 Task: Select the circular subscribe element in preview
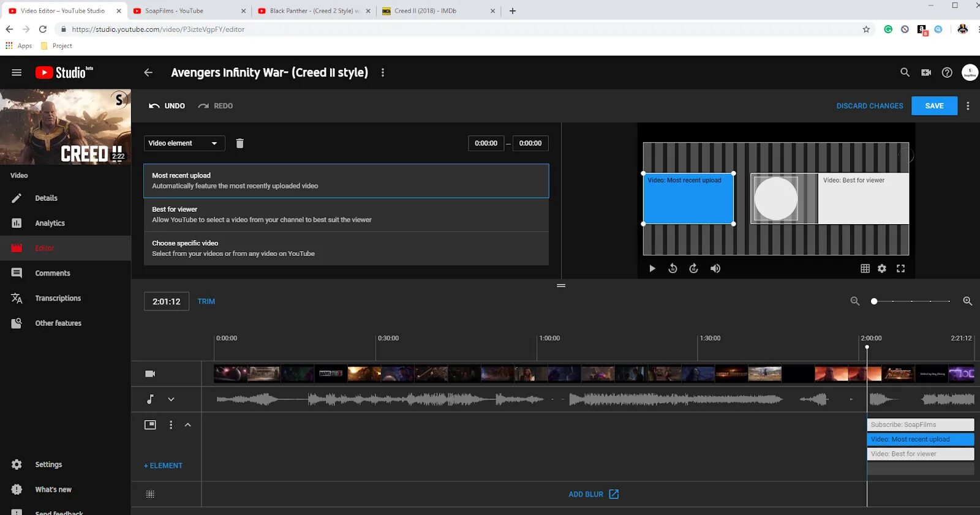click(x=776, y=199)
